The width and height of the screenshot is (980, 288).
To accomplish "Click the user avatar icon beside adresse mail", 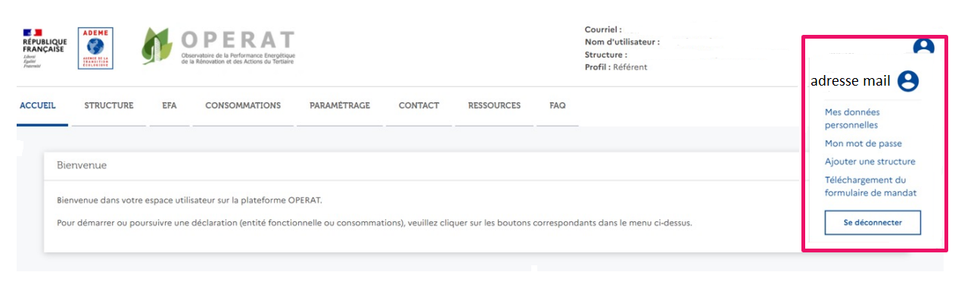I will (908, 81).
